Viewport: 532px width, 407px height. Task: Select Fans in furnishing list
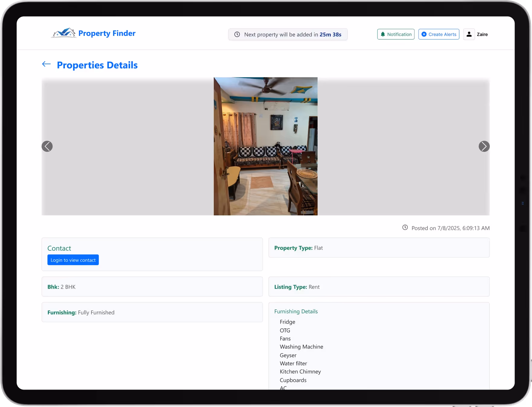[285, 339]
